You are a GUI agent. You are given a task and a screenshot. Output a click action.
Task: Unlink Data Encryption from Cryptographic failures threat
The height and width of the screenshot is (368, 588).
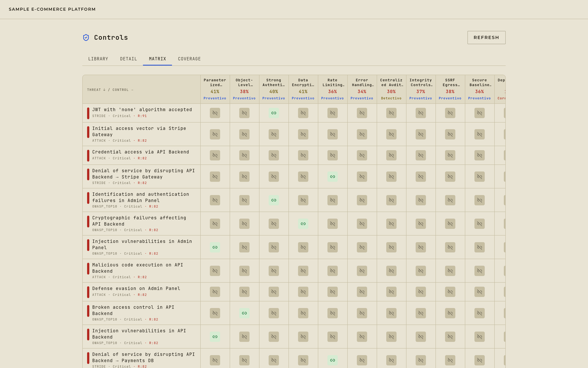click(x=303, y=224)
